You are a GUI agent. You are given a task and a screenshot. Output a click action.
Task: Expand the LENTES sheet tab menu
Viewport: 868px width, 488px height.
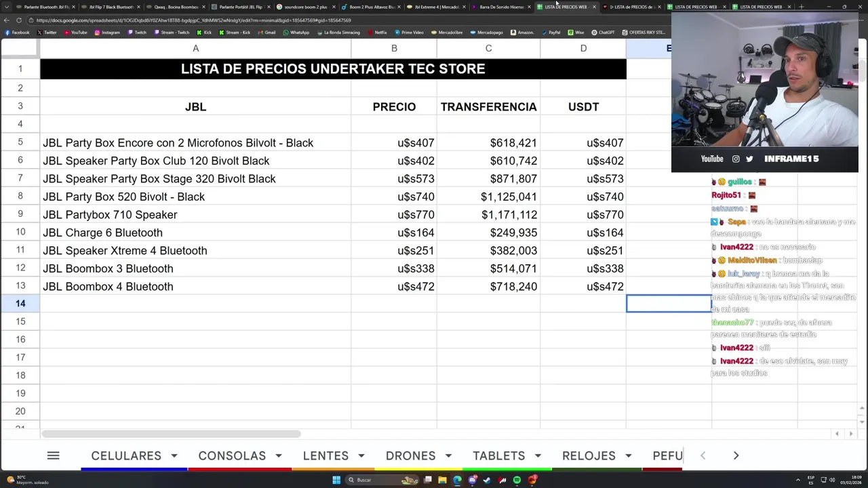pos(361,455)
